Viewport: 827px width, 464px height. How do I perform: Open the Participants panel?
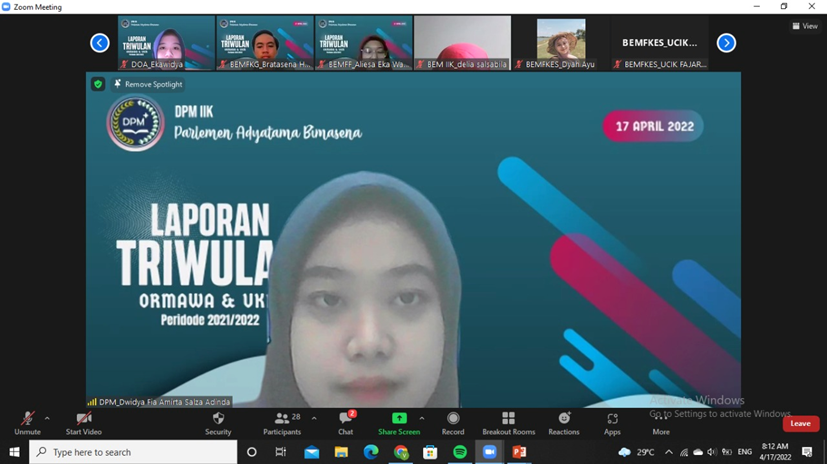tap(281, 423)
